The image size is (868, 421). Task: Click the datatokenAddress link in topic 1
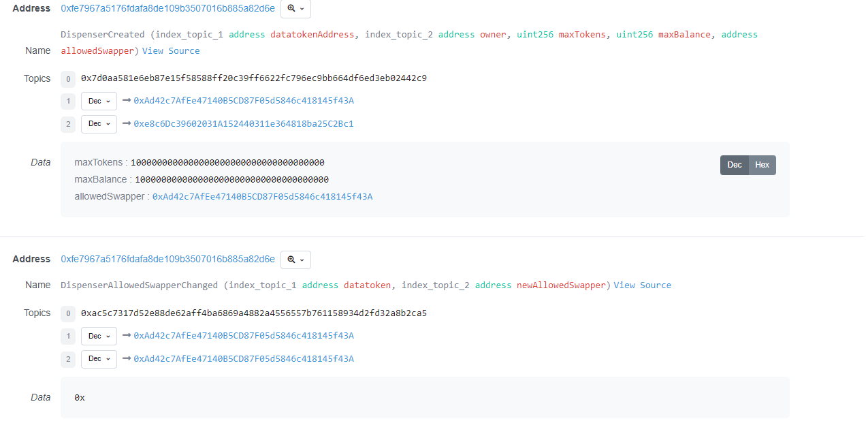pyautogui.click(x=244, y=100)
